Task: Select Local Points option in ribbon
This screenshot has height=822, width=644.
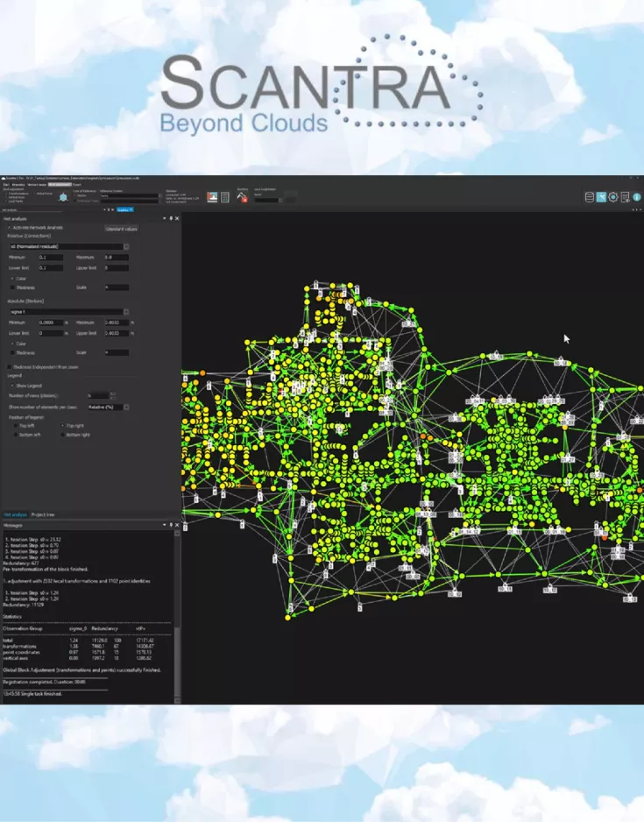Action: point(15,202)
